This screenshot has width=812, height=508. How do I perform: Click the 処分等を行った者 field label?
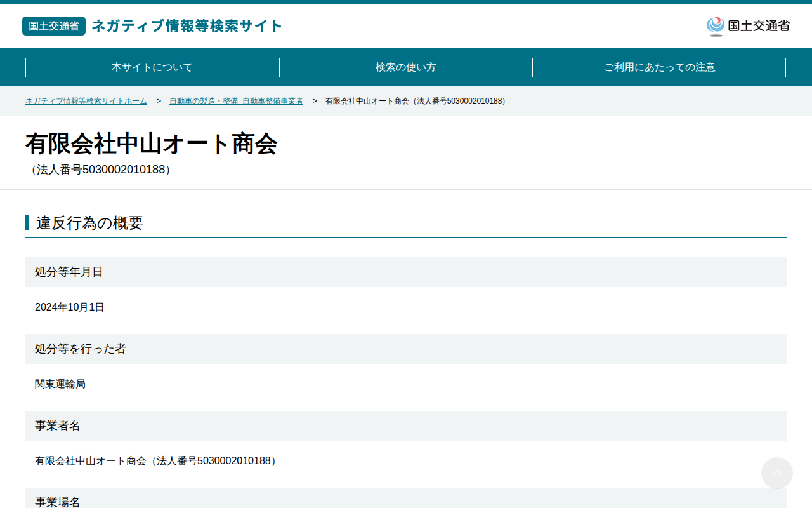[81, 349]
